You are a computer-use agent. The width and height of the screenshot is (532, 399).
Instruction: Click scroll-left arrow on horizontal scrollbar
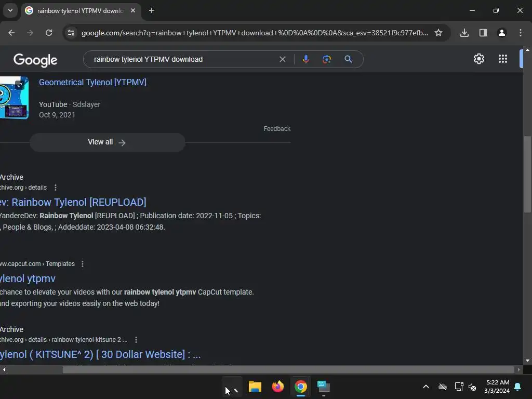[4, 370]
